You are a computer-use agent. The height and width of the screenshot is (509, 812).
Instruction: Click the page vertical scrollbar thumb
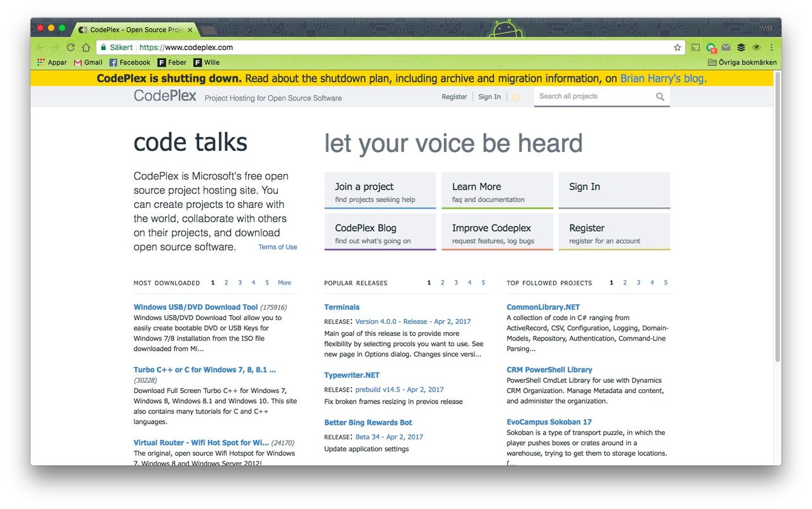click(777, 216)
